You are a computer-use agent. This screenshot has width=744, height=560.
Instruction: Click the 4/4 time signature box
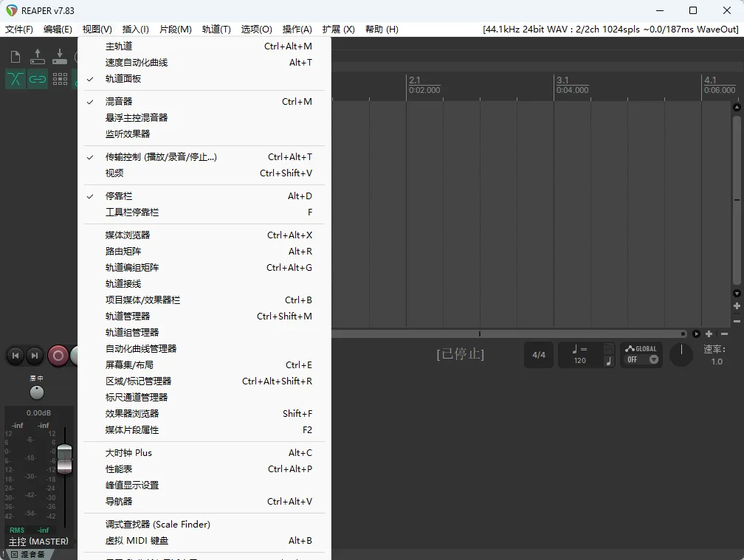539,355
